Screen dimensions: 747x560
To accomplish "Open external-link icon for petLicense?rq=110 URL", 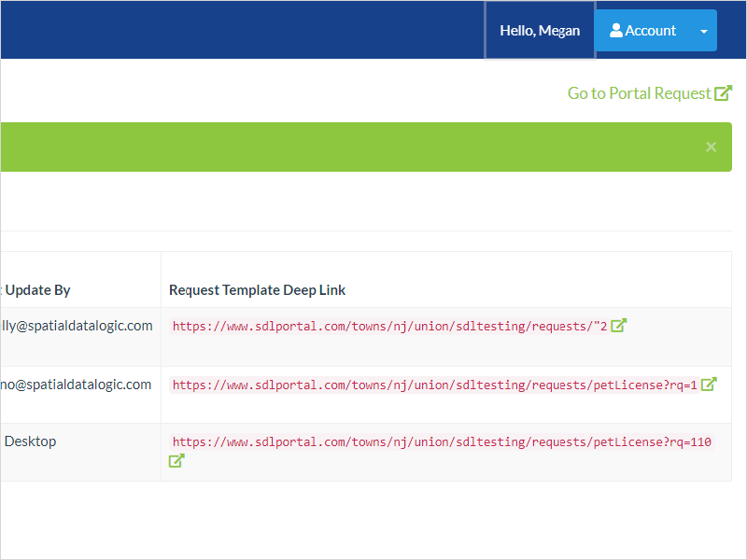I will [176, 460].
